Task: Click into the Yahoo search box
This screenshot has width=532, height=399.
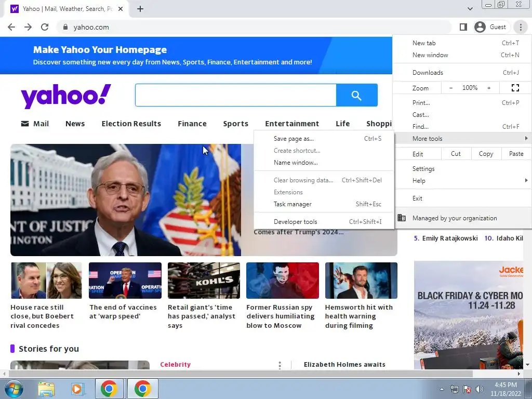Action: (236, 95)
